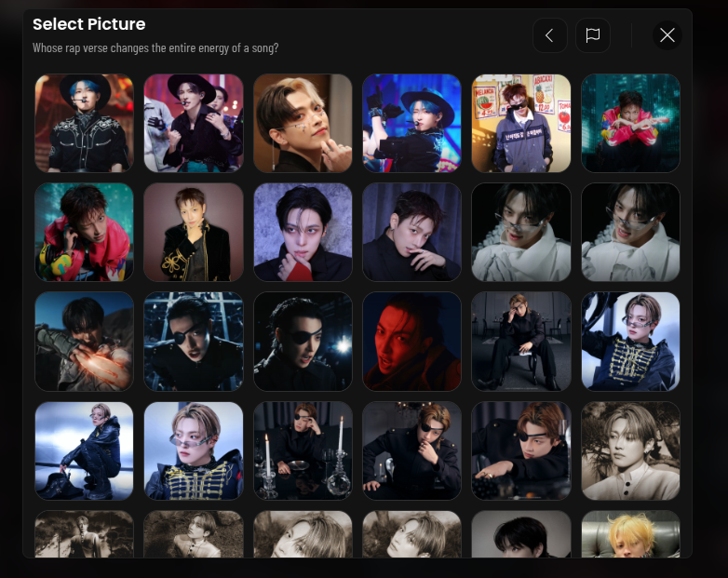Select the sepia portrait in white buttoned shirt

pyautogui.click(x=630, y=450)
